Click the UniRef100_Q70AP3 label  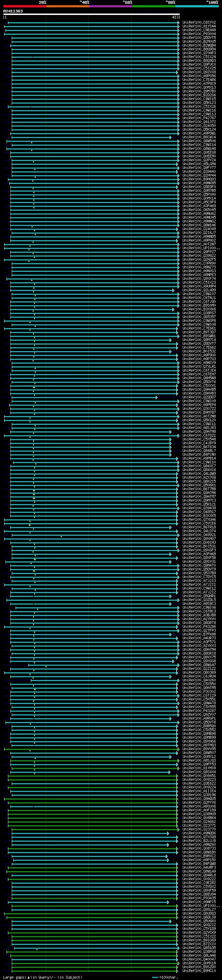[x=199, y=53]
